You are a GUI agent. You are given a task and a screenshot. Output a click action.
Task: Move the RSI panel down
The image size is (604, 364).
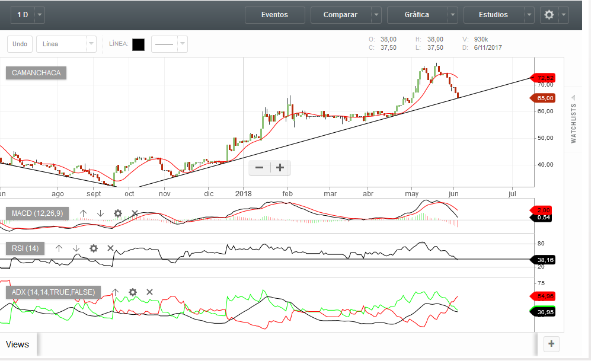[76, 248]
